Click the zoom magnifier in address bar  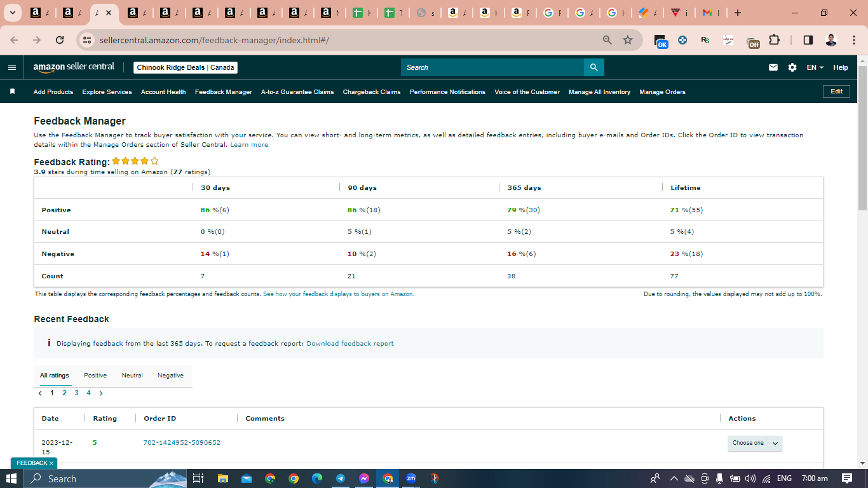[x=607, y=40]
